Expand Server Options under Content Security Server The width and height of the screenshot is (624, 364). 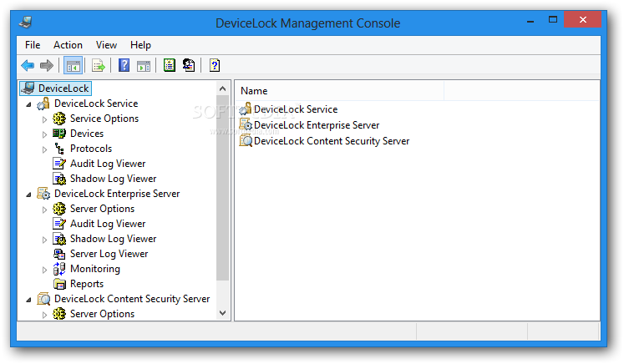tap(44, 315)
